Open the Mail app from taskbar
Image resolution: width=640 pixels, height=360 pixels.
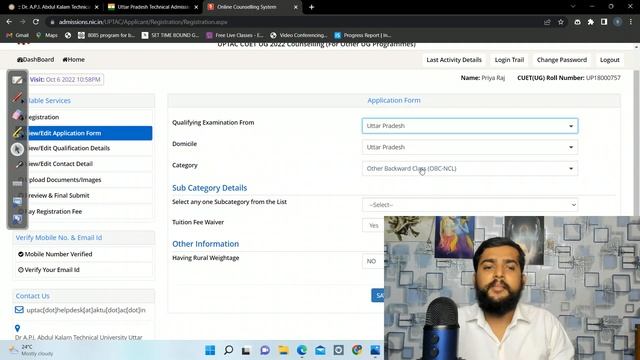pyautogui.click(x=320, y=350)
